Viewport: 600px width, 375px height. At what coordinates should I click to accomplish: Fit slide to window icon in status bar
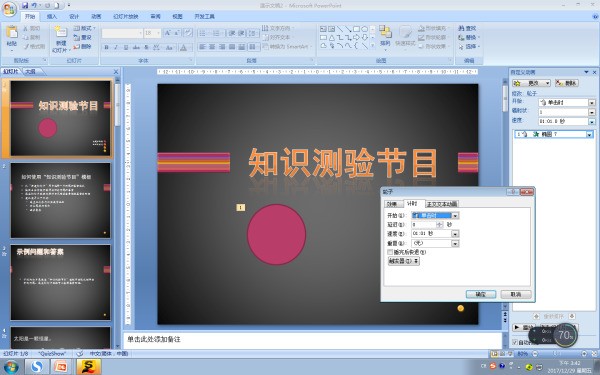pos(594,354)
